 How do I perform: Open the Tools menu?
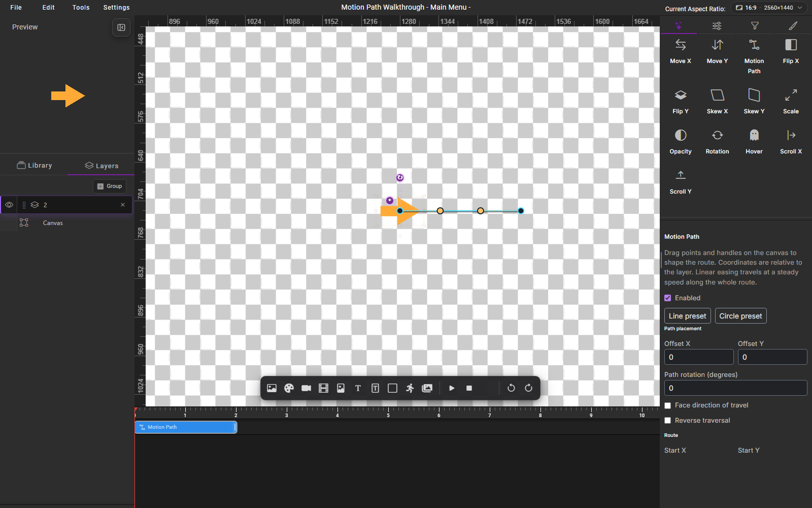pyautogui.click(x=81, y=8)
